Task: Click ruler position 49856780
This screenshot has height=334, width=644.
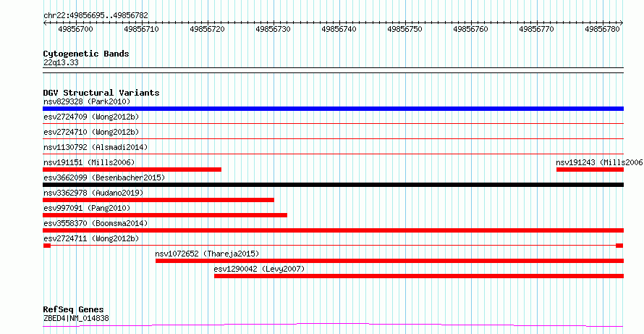Action: (603, 29)
